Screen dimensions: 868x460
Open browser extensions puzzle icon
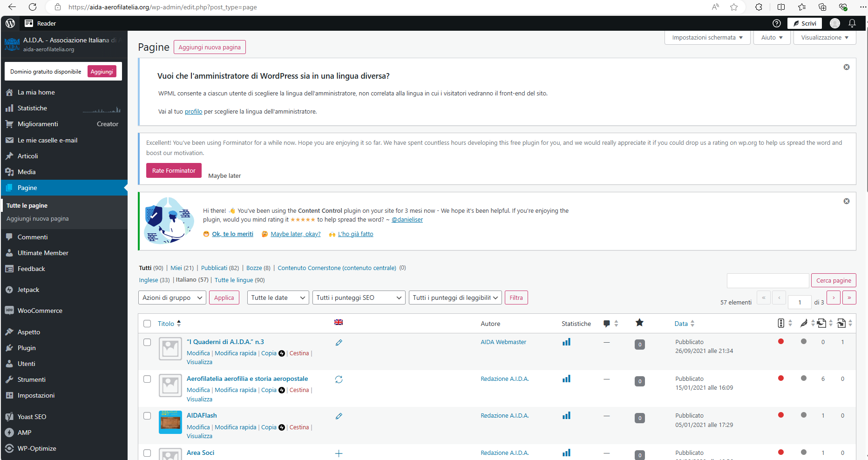759,7
